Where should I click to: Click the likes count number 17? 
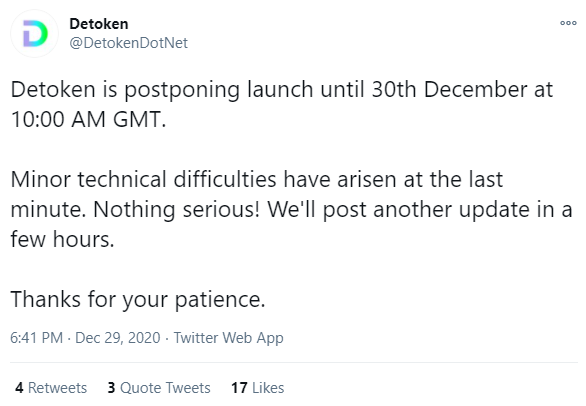239,388
